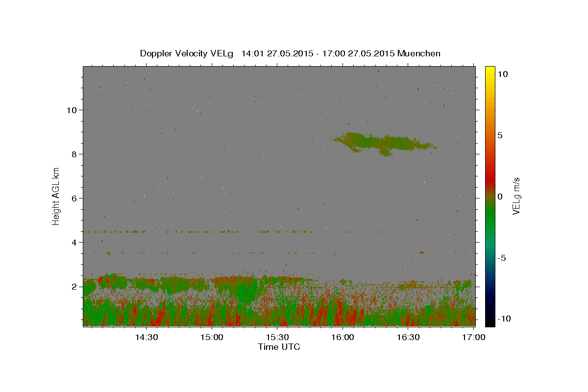Viewport: 588px width, 392px height.
Task: Click the height tick label 8
Action: (74, 154)
